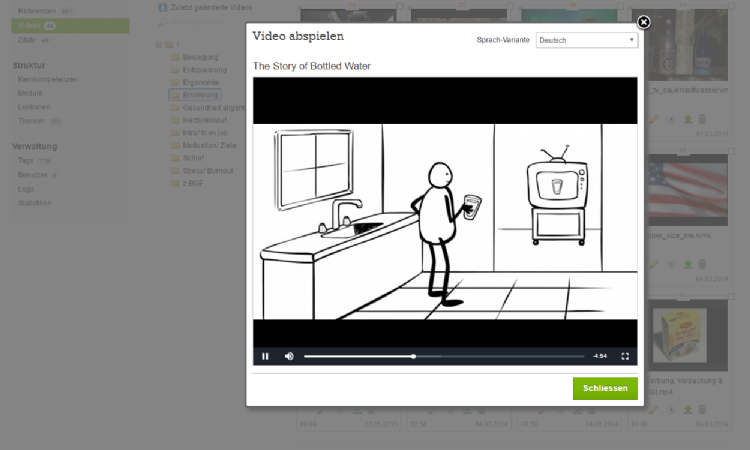
Task: Enter fullscreen mode in video player
Action: pos(626,356)
